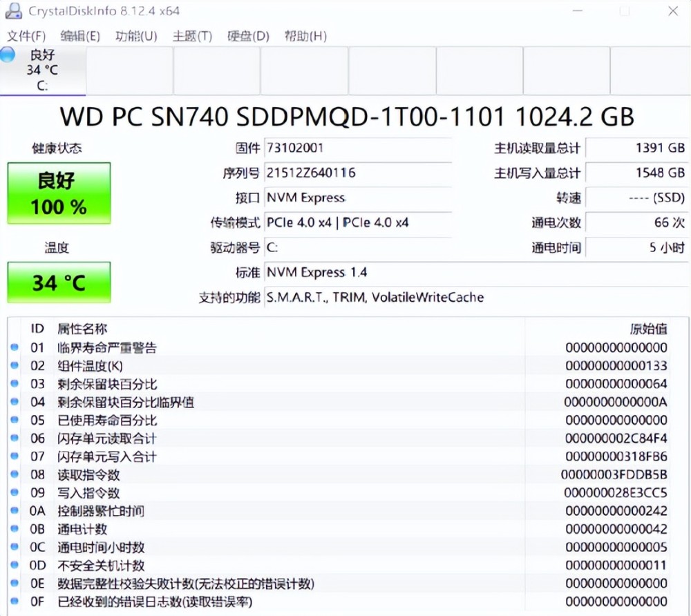Click the status dot for 通电计数 row
The image size is (691, 616).
pyautogui.click(x=15, y=529)
